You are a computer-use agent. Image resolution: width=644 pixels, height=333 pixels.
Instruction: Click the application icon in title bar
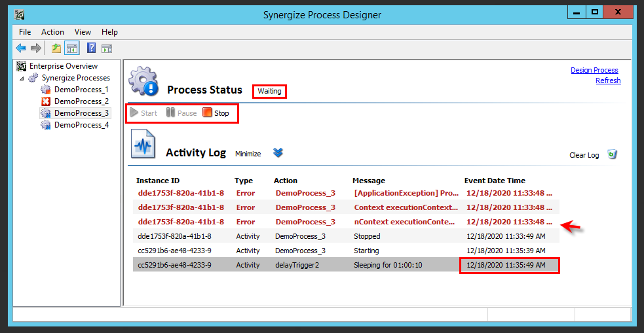coord(19,15)
